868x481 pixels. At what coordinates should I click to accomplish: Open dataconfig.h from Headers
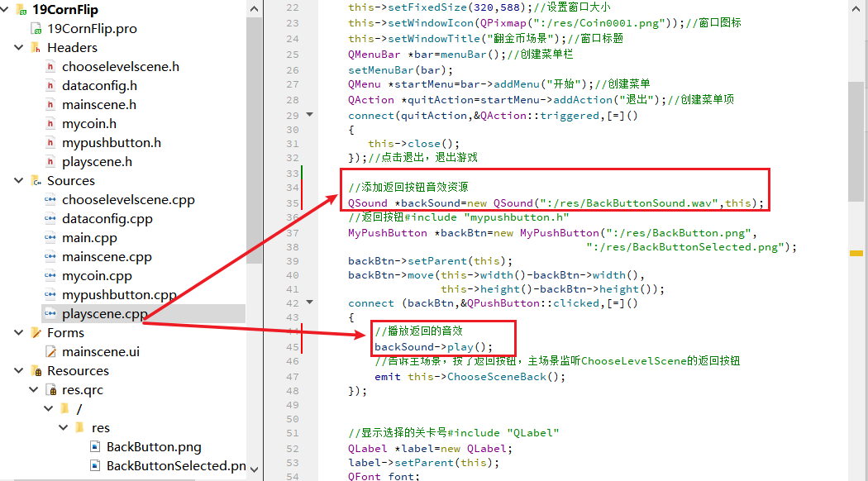[100, 85]
